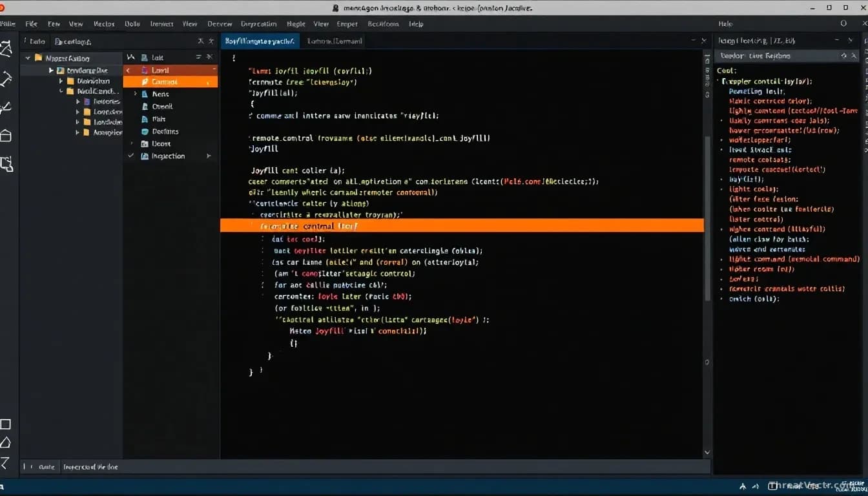Click the editor's vertical scrollbar thumb
Viewport: 868px width, 496px height.
(708, 218)
